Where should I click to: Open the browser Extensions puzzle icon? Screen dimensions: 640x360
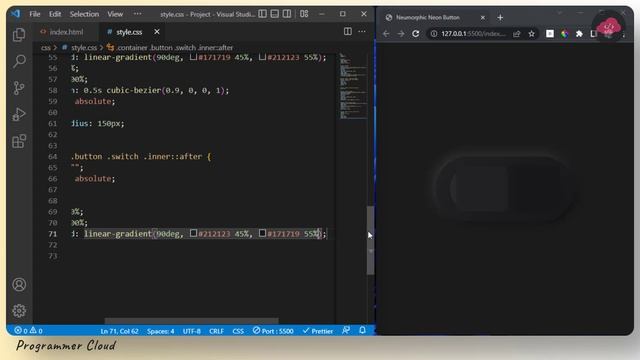coord(579,33)
